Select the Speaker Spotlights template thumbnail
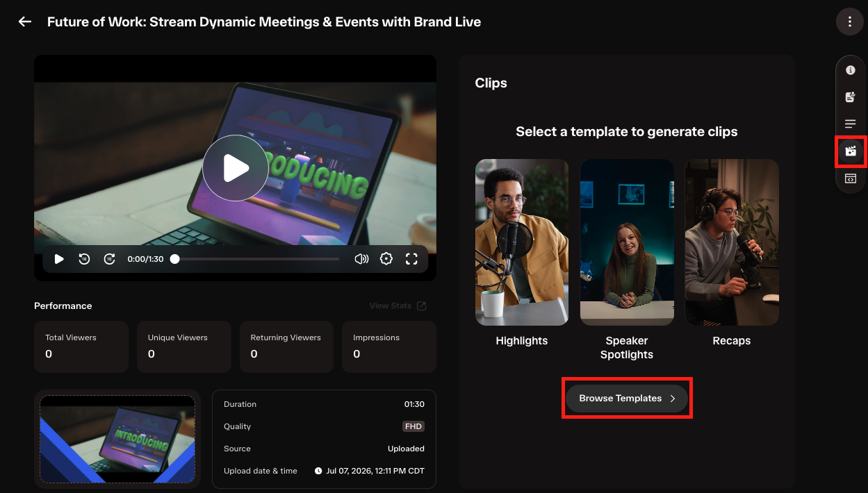 627,242
